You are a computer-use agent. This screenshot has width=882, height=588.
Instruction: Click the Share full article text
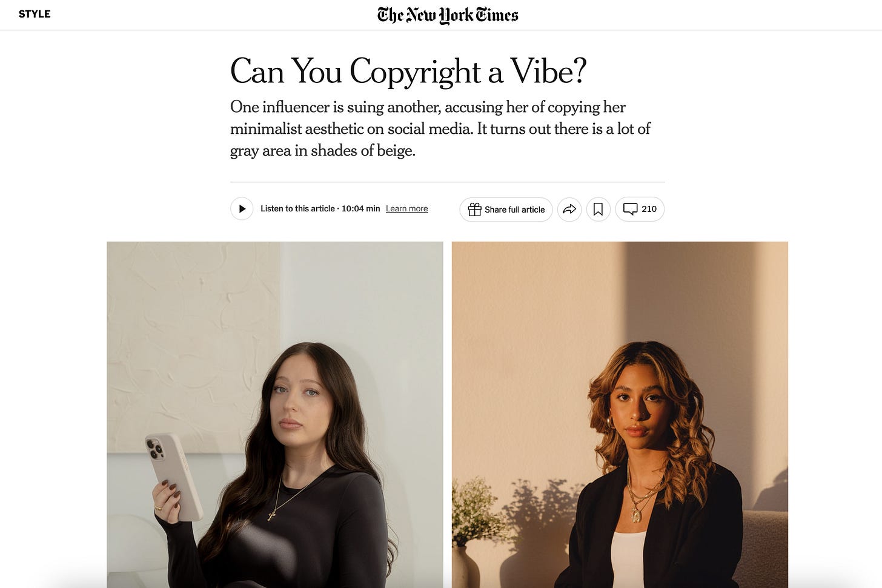pos(515,210)
